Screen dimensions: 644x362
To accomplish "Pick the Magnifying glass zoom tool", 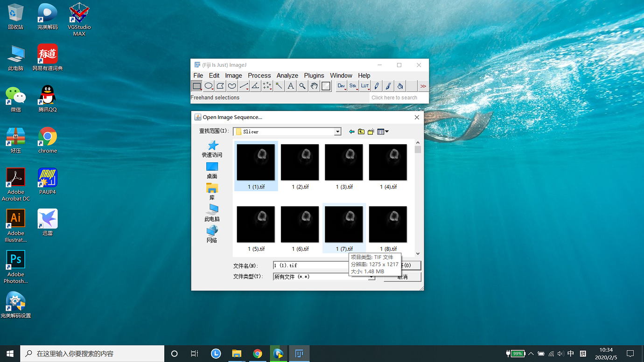I will pos(302,86).
